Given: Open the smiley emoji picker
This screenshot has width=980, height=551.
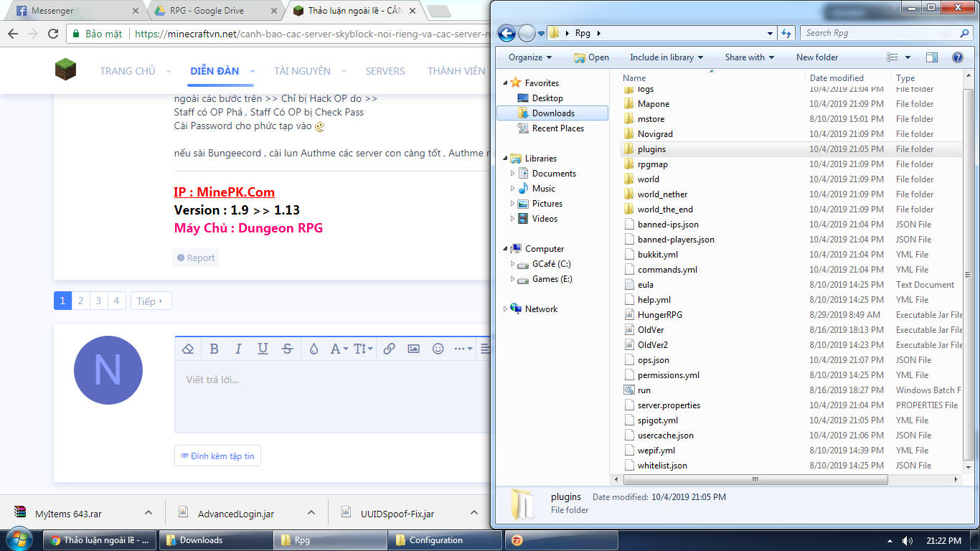Looking at the screenshot, I should pos(438,349).
